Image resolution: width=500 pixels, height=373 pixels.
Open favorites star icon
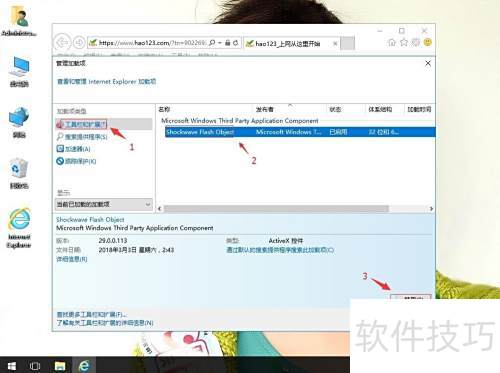[x=404, y=42]
